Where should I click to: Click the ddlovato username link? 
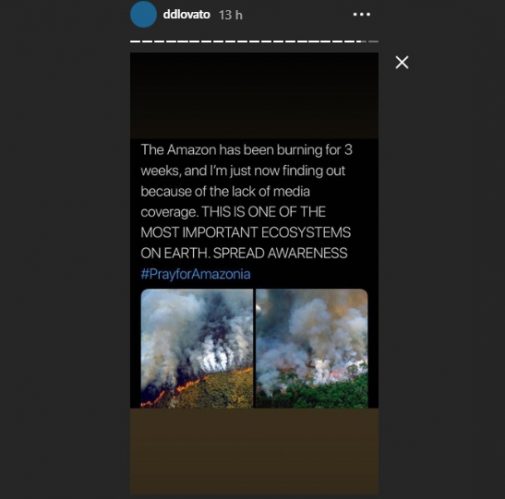186,14
